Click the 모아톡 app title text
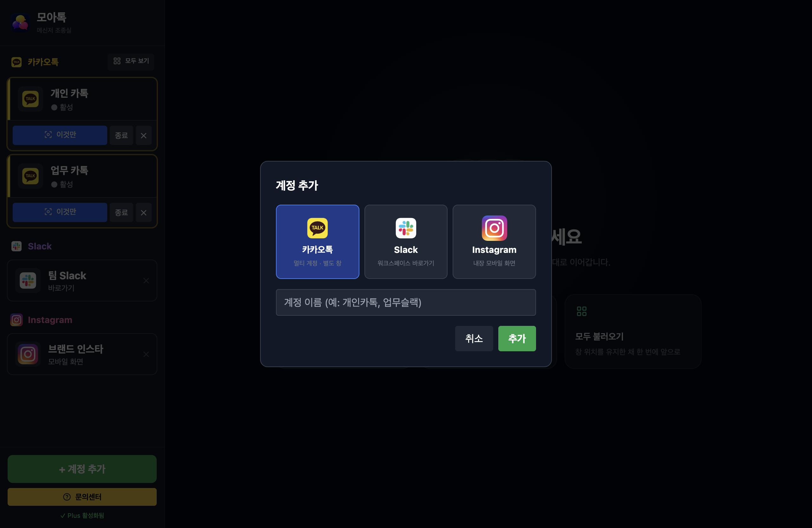This screenshot has height=528, width=812. 51,17
